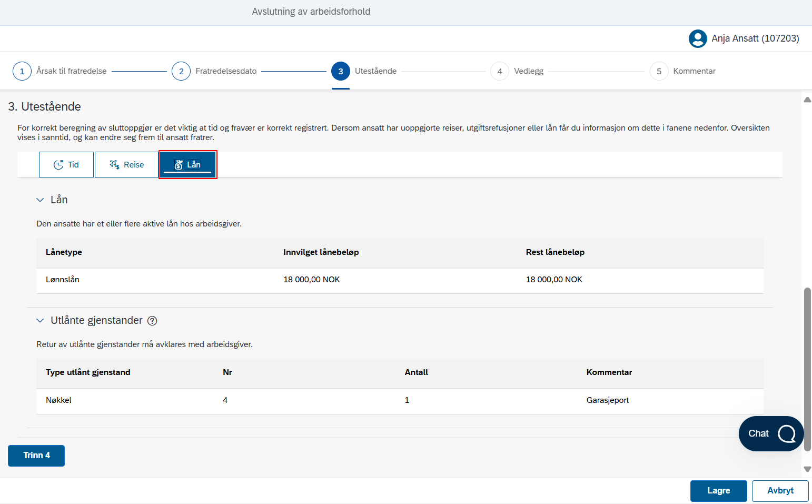Collapse the Utlånte gjenstander section chevron
The image size is (812, 504).
point(40,320)
